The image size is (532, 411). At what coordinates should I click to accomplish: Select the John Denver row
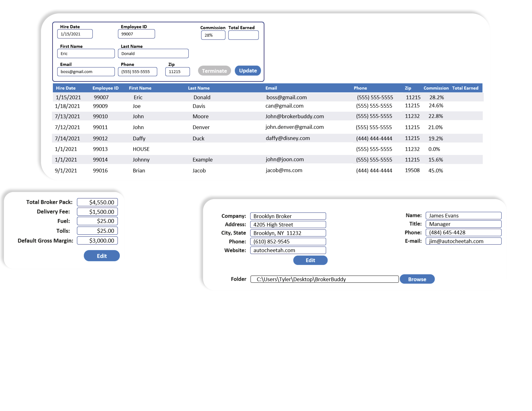pyautogui.click(x=267, y=127)
